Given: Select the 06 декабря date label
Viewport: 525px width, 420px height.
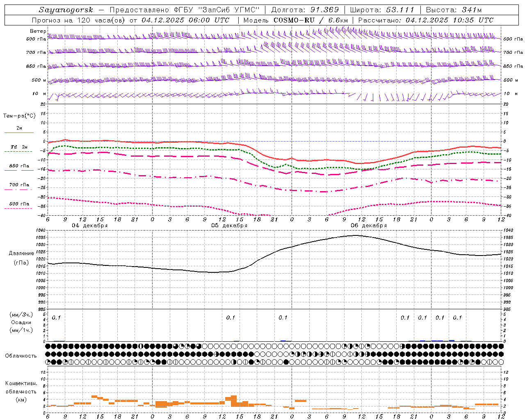Looking at the screenshot, I should (x=369, y=226).
